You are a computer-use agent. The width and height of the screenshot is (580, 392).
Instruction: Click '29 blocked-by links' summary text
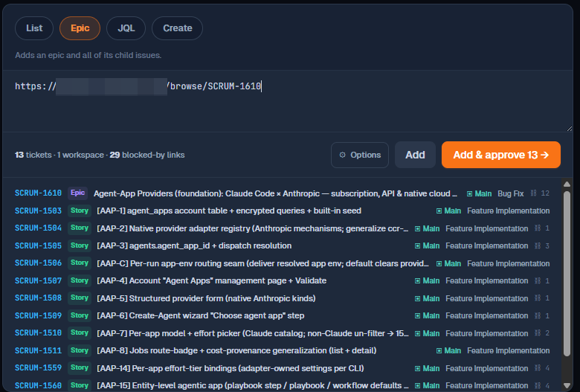point(146,155)
